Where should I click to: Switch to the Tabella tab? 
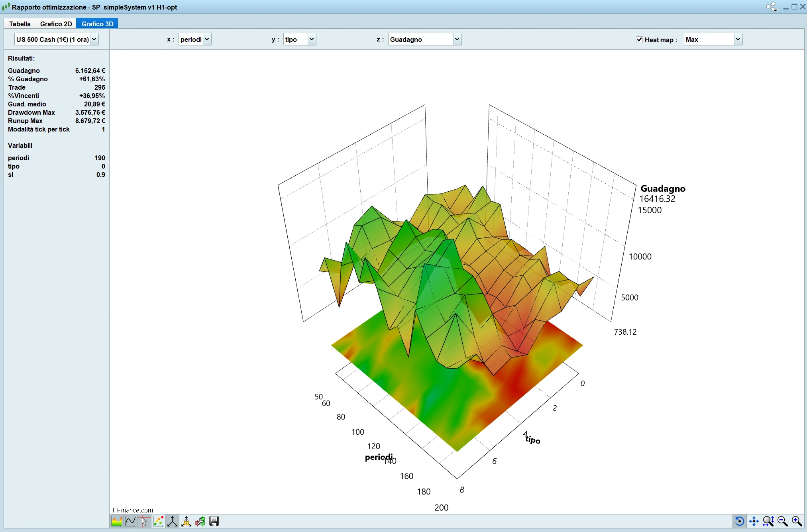pyautogui.click(x=20, y=24)
